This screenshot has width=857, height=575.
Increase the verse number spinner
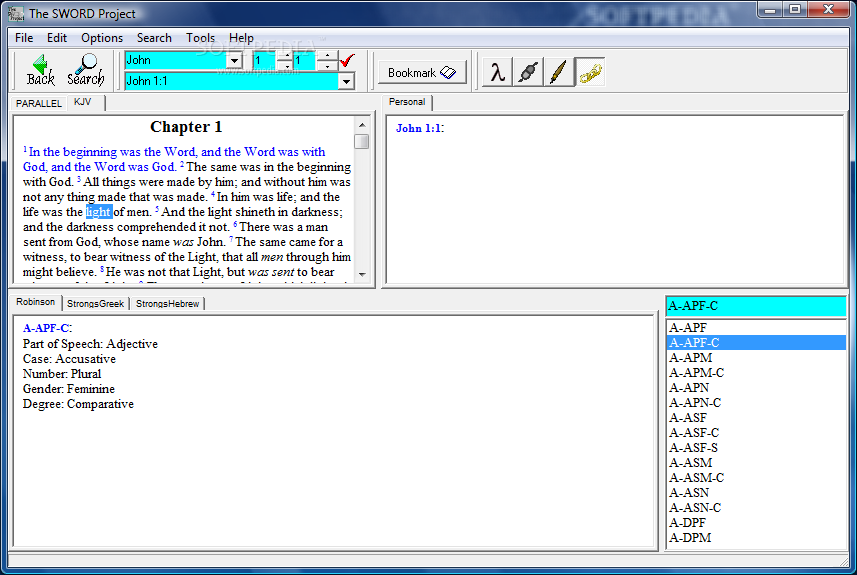tap(327, 56)
